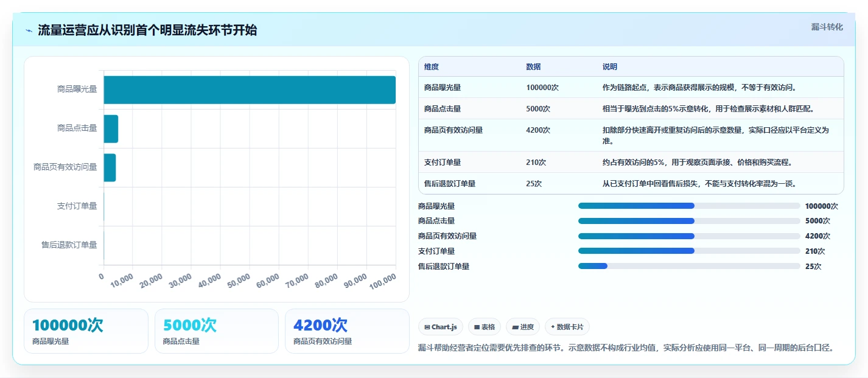The width and height of the screenshot is (868, 378).
Task: Click the 100,000 tick label on the x-axis
Action: point(382,281)
